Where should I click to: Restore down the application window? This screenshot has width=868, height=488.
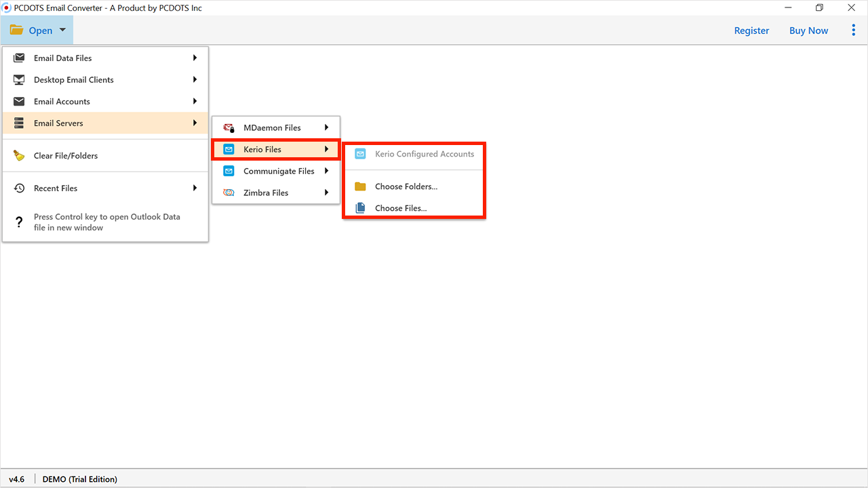[x=819, y=8]
